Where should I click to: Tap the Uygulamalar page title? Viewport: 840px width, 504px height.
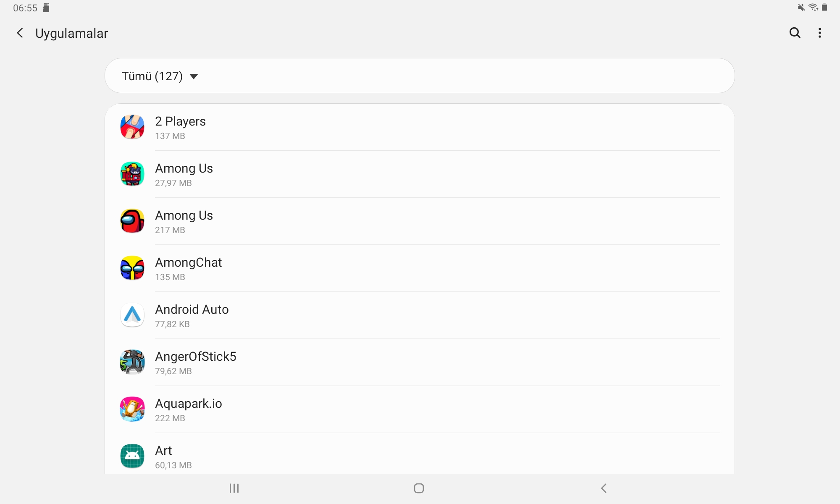pyautogui.click(x=71, y=33)
